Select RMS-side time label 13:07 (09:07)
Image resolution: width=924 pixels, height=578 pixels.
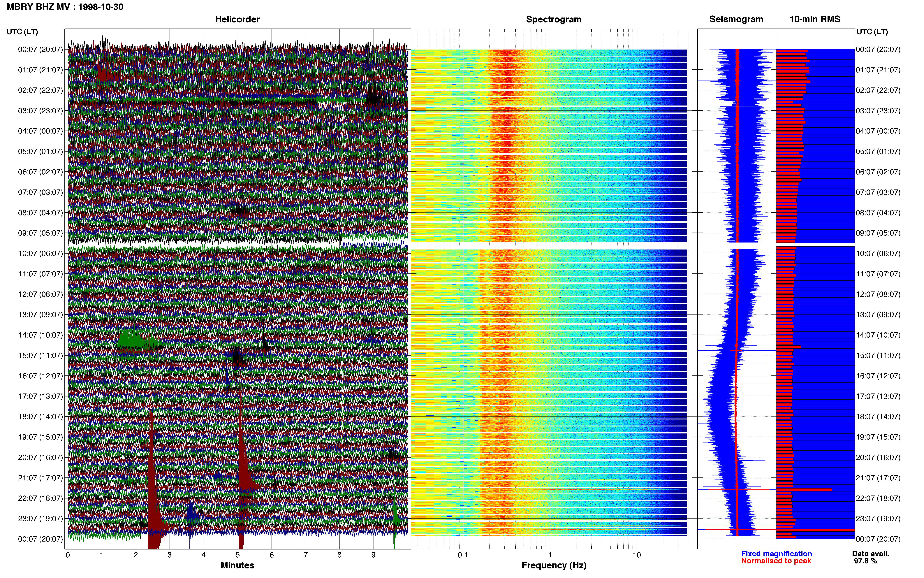point(878,315)
